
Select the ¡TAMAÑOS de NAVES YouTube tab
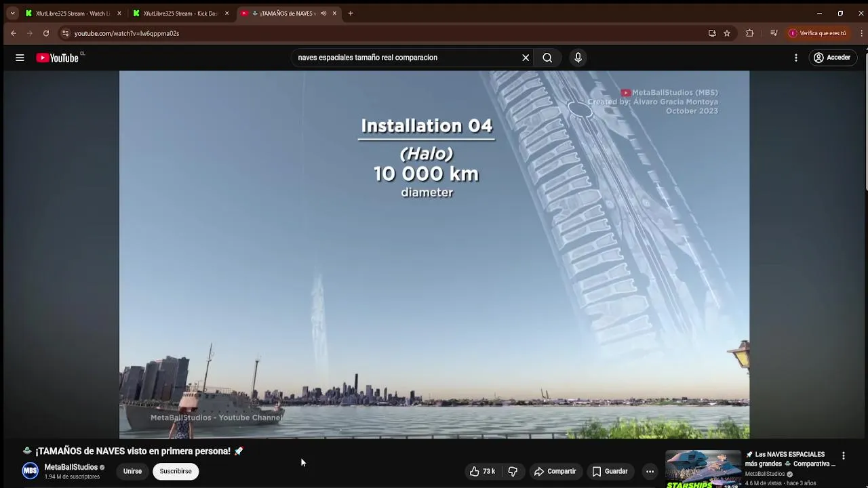coord(283,13)
